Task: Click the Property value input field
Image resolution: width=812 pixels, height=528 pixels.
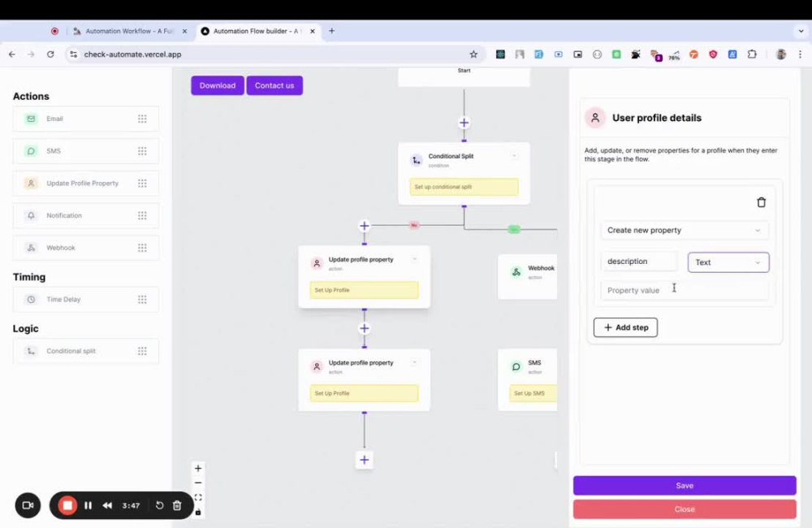Action: pos(684,290)
